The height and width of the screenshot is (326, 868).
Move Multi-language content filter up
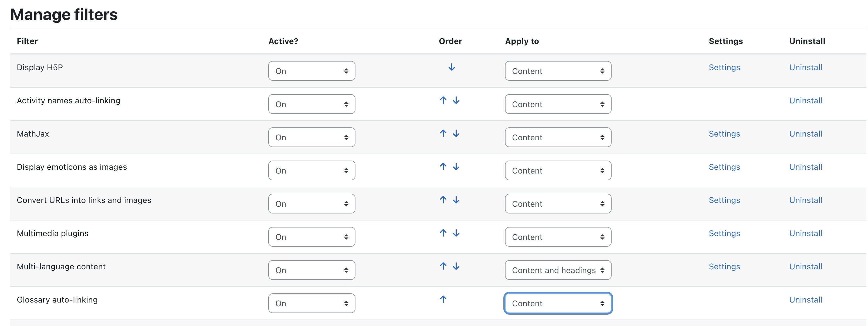point(443,266)
